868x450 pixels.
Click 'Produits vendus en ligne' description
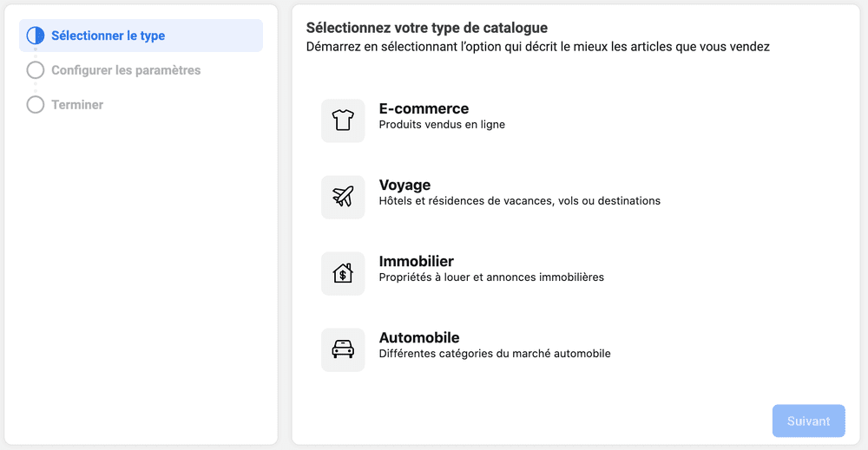pos(442,124)
